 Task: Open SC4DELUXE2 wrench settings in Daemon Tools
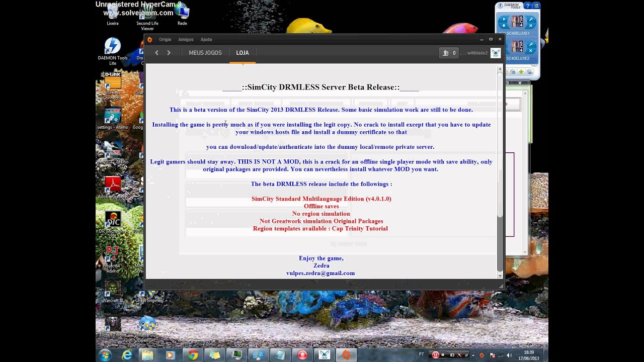pyautogui.click(x=530, y=44)
